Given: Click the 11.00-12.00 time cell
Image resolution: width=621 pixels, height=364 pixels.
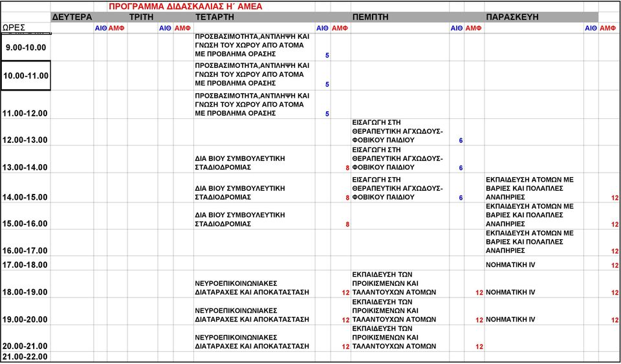Looking at the screenshot, I should 26,105.
